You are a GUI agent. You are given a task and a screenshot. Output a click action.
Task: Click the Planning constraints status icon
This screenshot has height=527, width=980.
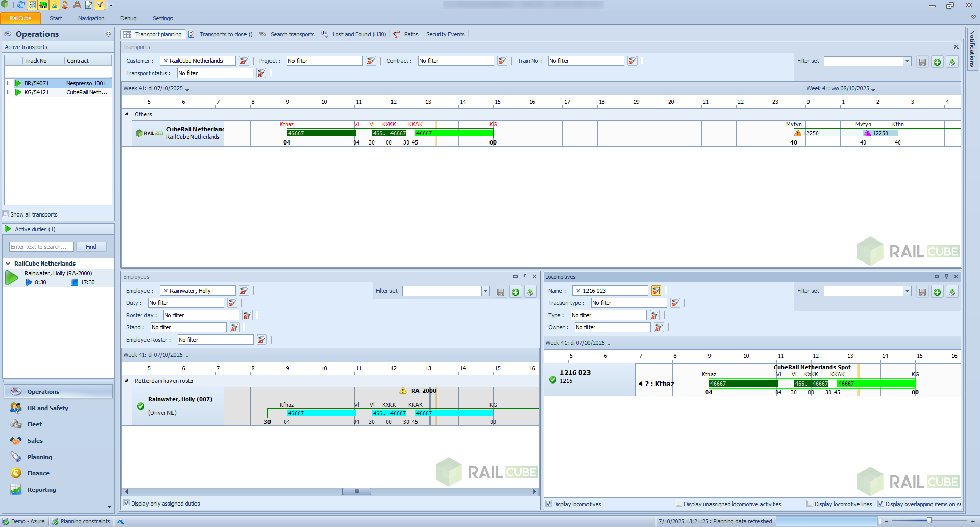tap(55, 521)
